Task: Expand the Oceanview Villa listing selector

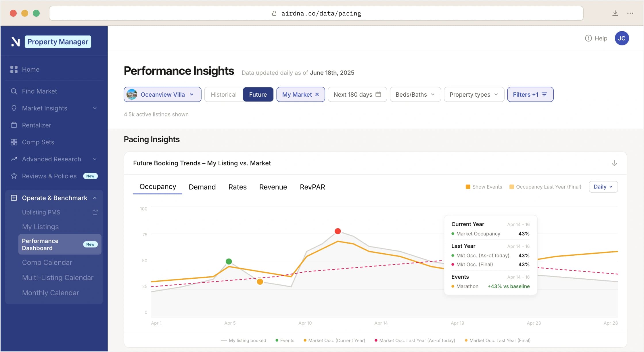Action: (192, 94)
